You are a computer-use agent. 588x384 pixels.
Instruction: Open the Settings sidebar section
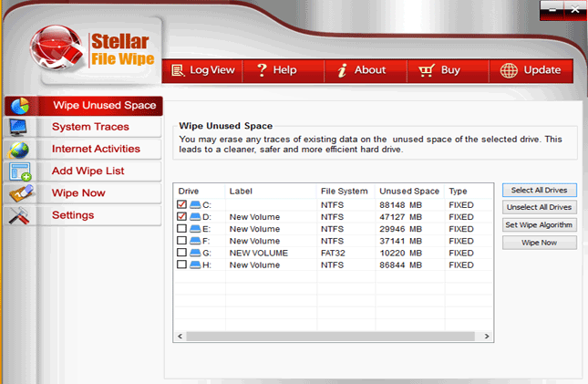tap(83, 215)
